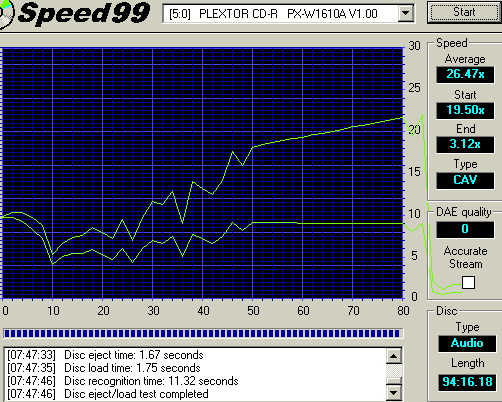Click the Audio disc type readout
Screen dimensions: 502x402
click(467, 343)
